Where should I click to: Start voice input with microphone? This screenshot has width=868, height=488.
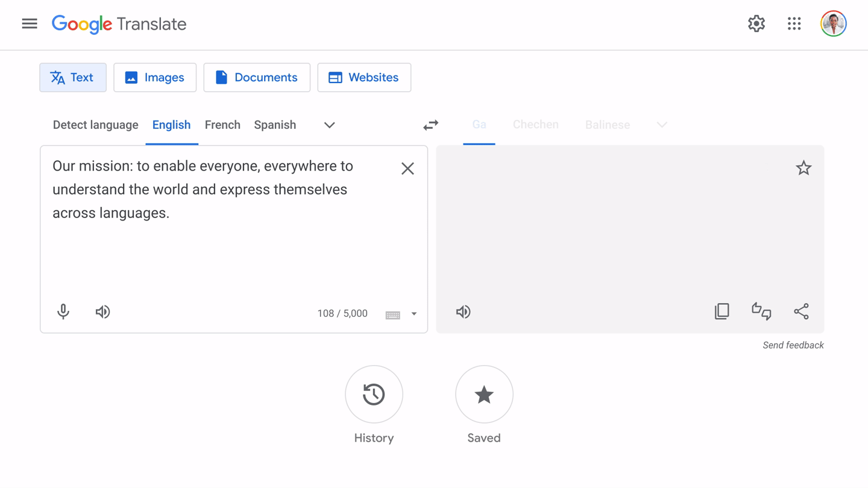pyautogui.click(x=63, y=311)
